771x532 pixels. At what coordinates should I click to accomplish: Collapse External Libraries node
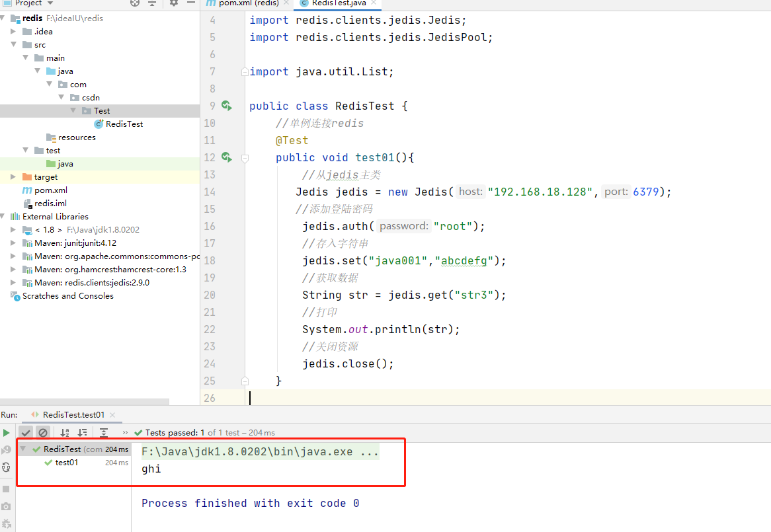click(3, 217)
